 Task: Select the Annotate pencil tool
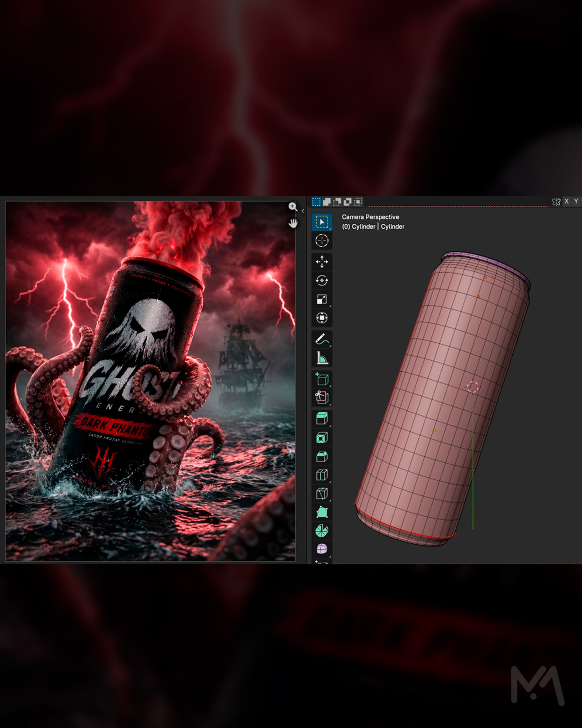point(321,339)
